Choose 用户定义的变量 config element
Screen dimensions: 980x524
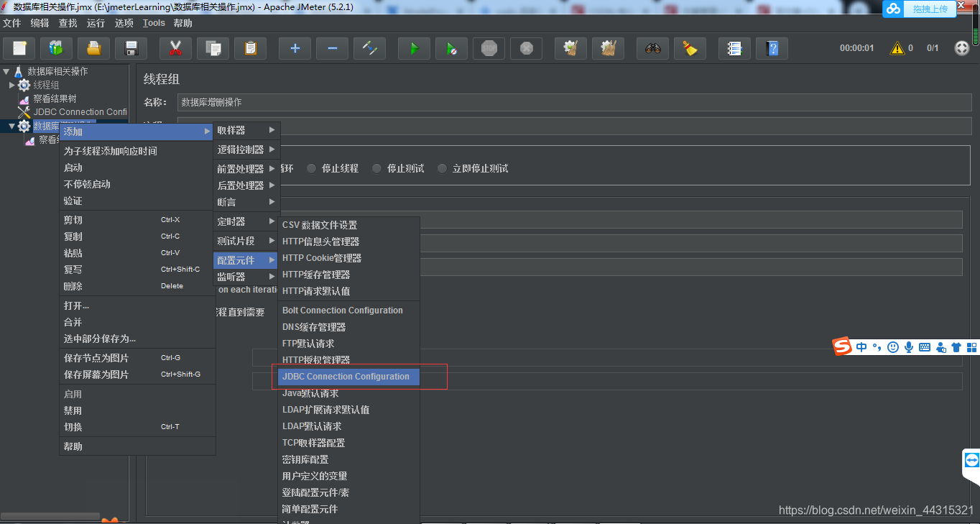348,476
